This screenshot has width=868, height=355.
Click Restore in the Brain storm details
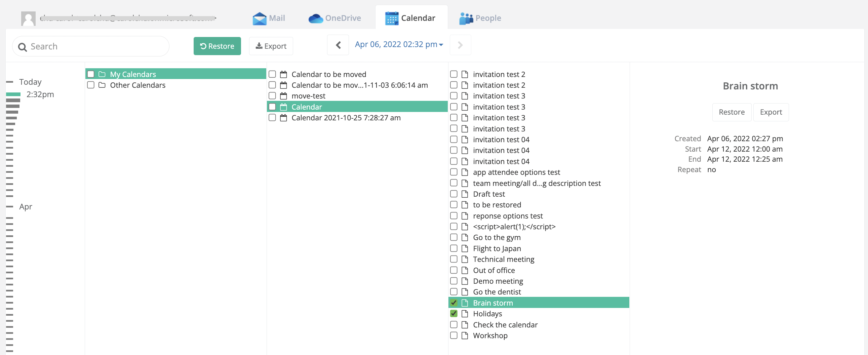pos(732,112)
